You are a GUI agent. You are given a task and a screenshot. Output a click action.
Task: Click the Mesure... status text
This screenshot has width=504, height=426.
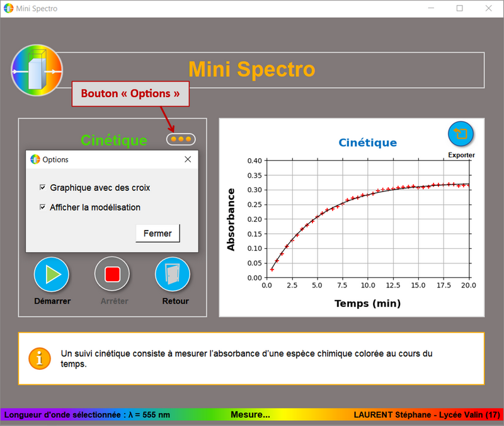pyautogui.click(x=250, y=415)
